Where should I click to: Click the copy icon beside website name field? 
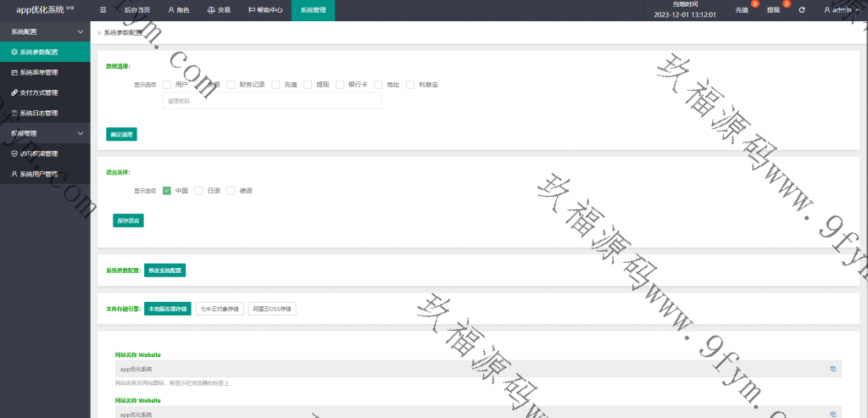832,369
